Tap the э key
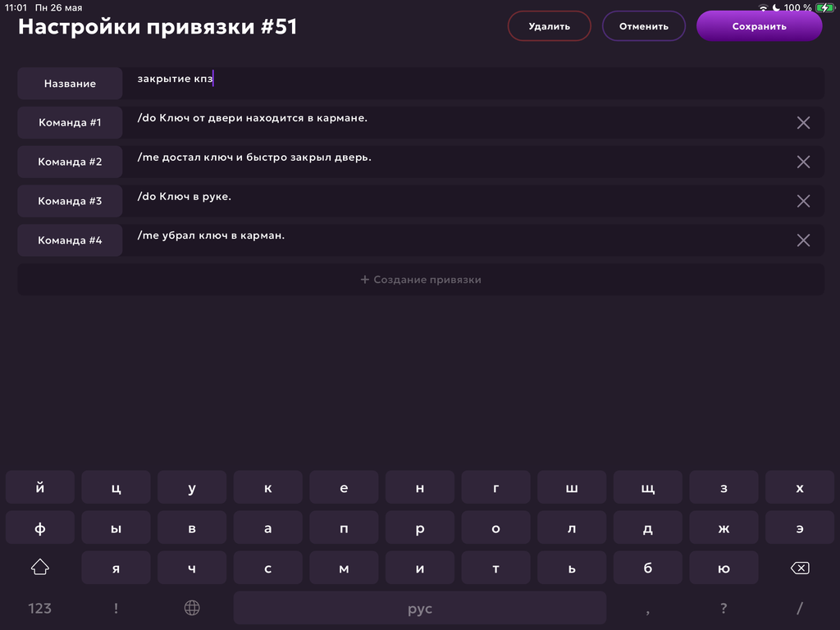This screenshot has width=840, height=630. click(x=800, y=527)
